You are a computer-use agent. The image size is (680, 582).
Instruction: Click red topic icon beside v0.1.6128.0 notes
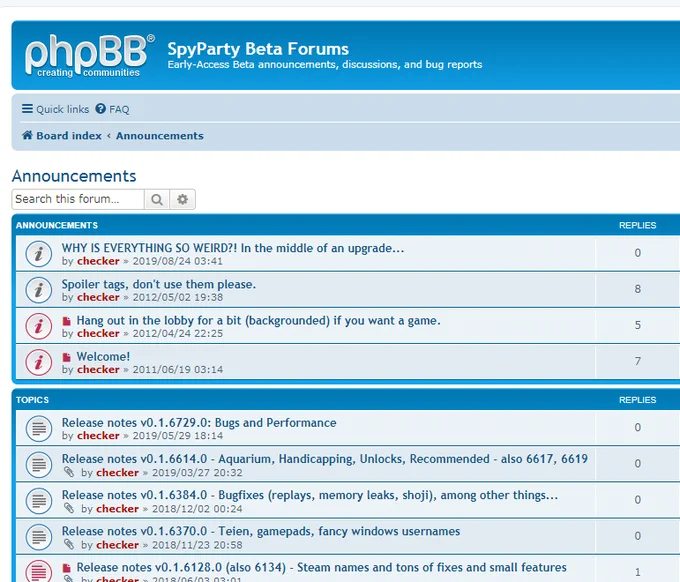(39, 571)
